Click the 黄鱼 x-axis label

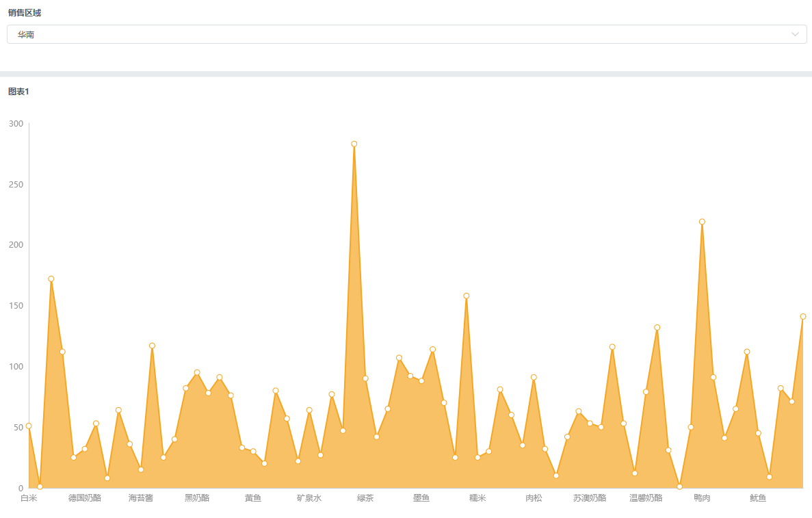(x=253, y=498)
